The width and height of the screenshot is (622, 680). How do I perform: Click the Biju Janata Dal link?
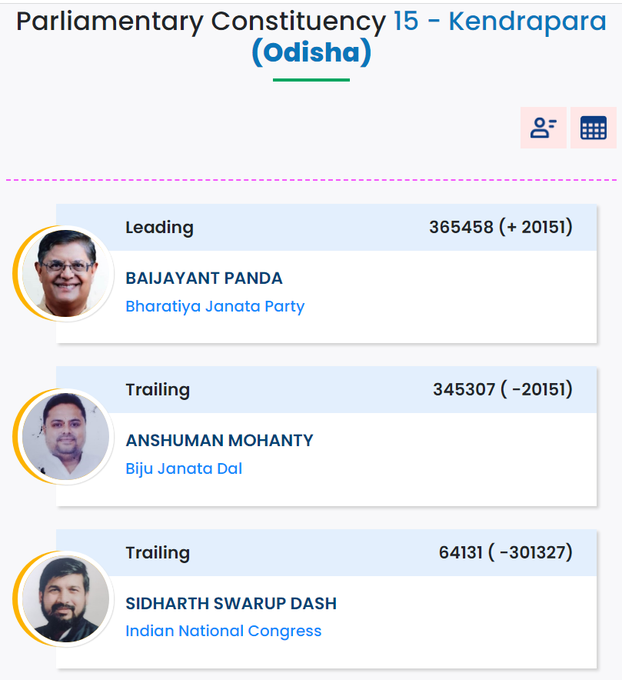183,469
